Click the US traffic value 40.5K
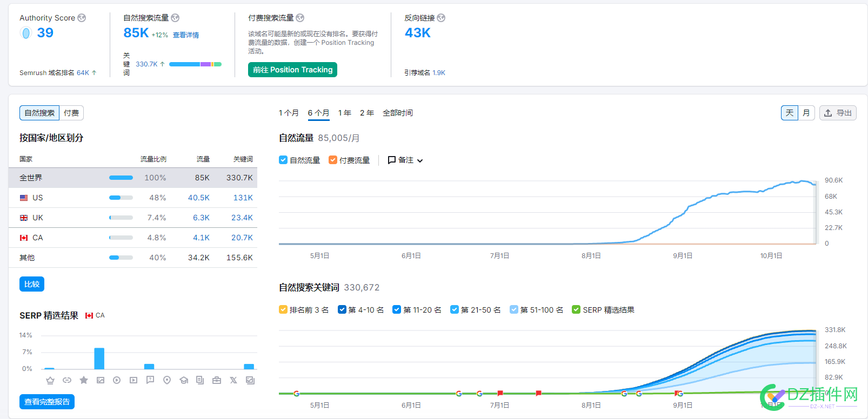This screenshot has width=868, height=419. point(199,198)
